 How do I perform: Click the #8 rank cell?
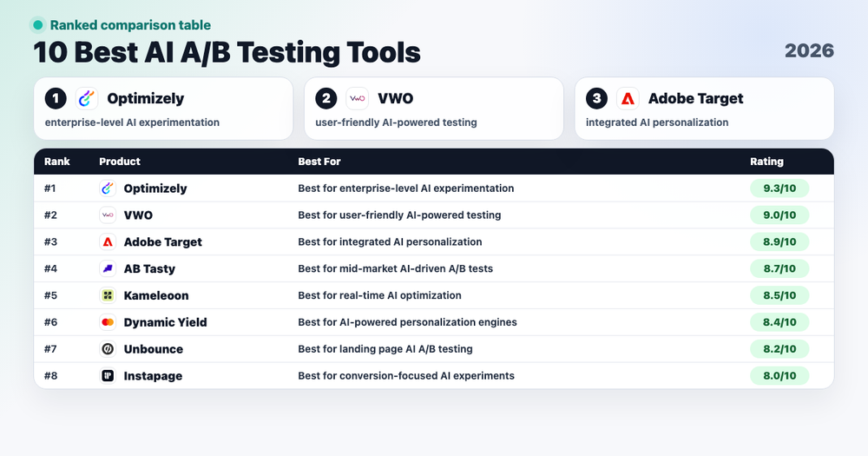[51, 376]
